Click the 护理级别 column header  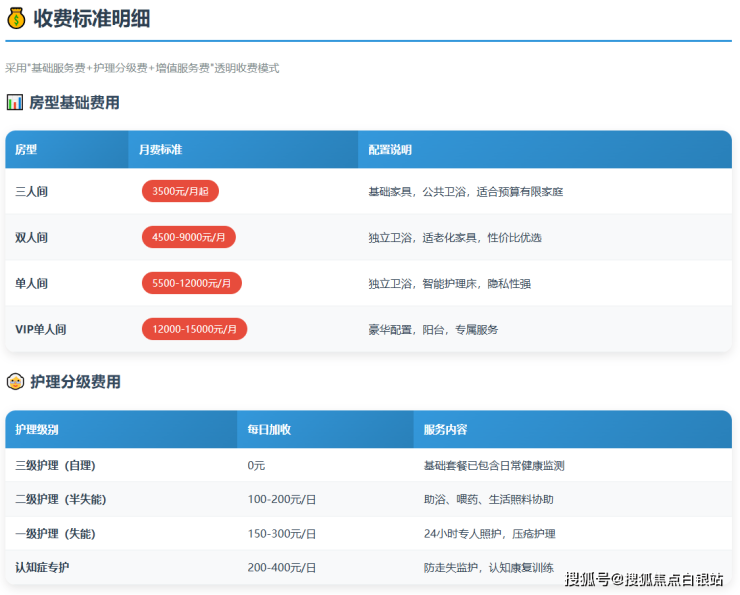pos(37,429)
